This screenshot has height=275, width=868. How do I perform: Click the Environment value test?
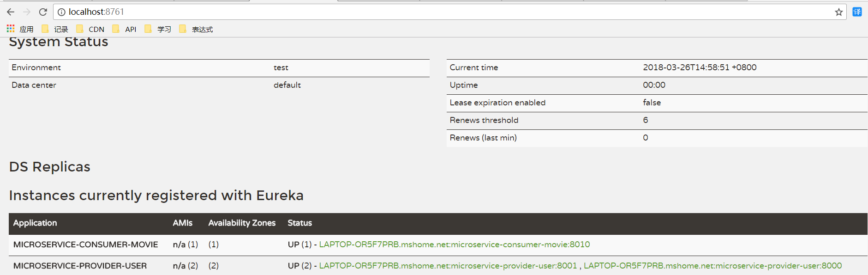[x=281, y=67]
